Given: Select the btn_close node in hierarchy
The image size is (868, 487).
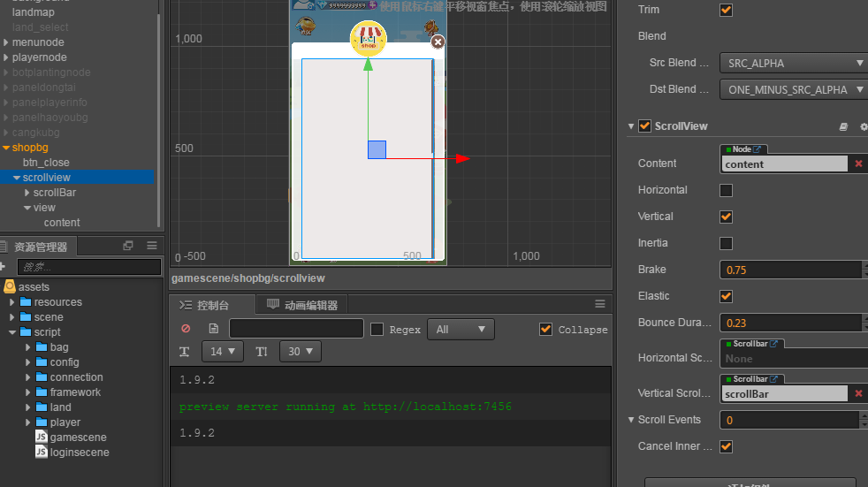Looking at the screenshot, I should [x=46, y=163].
